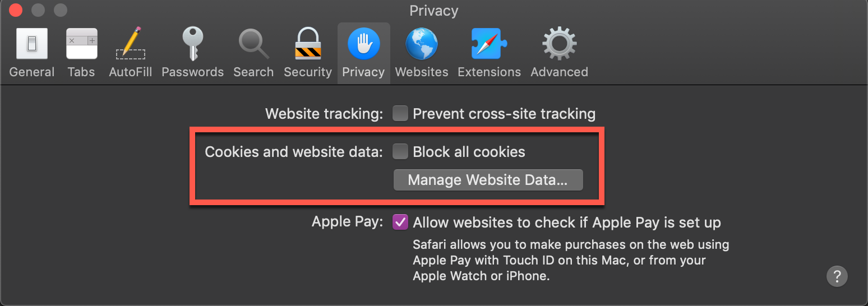Click the Privacy hand icon
The height and width of the screenshot is (306, 868).
click(x=363, y=44)
